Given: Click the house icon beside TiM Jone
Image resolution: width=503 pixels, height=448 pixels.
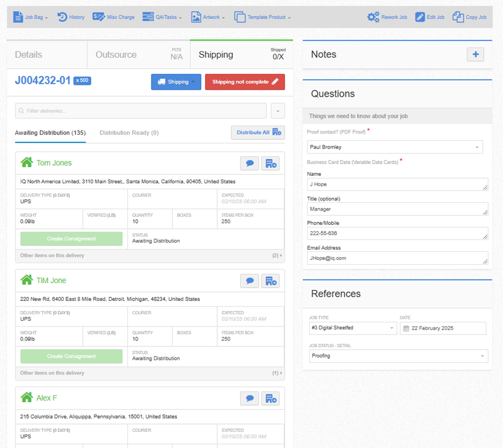Looking at the screenshot, I should tap(27, 280).
